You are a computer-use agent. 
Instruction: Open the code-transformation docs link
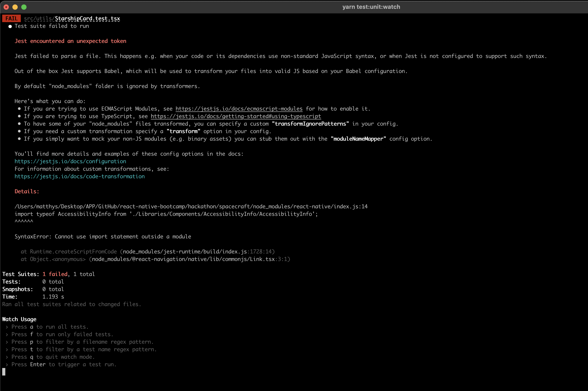tap(80, 176)
